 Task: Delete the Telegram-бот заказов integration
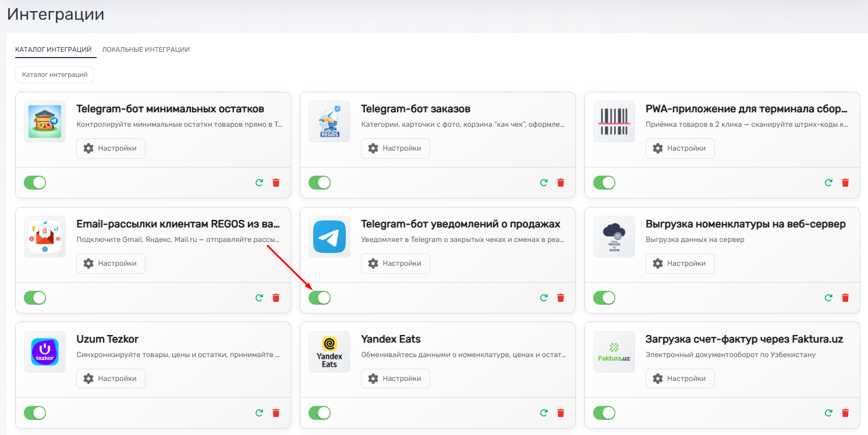pyautogui.click(x=561, y=183)
